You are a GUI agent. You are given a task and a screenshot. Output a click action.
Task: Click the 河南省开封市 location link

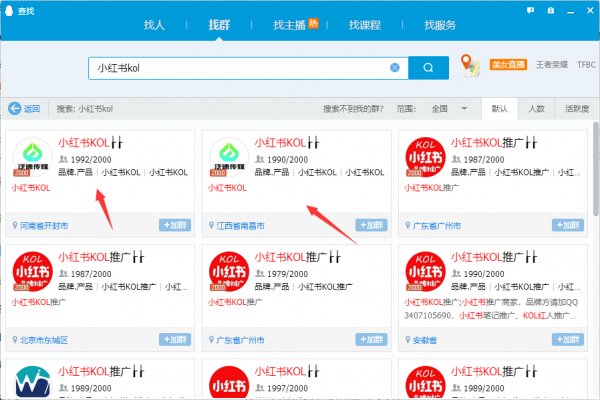(44, 226)
